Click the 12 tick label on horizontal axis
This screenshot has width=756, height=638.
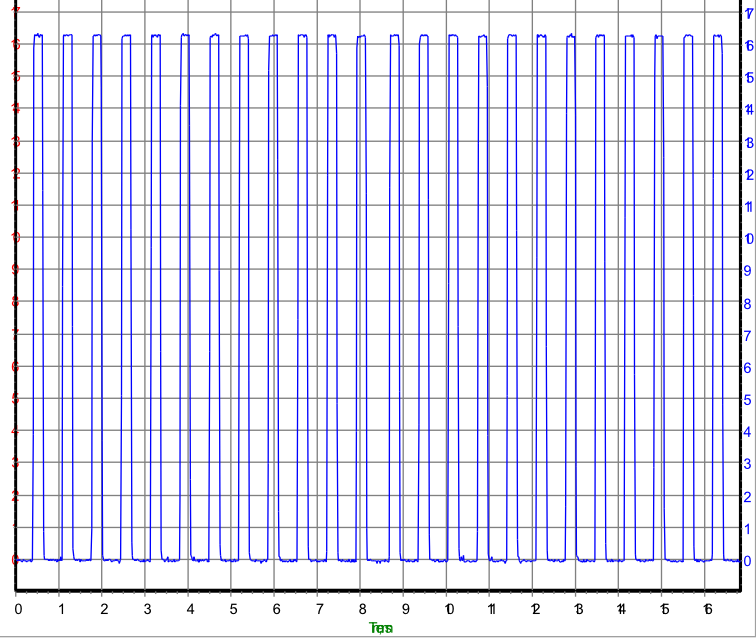point(535,608)
